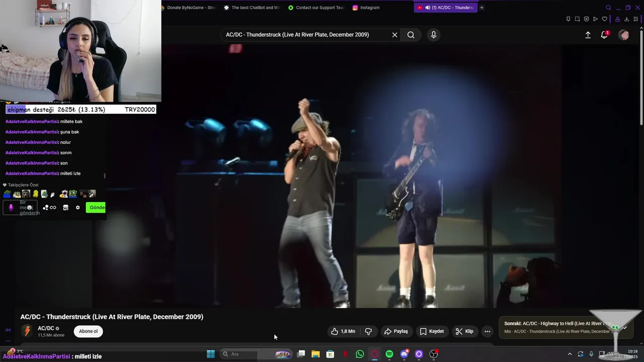Open the channel points bubbles icon

pyautogui.click(x=45, y=208)
